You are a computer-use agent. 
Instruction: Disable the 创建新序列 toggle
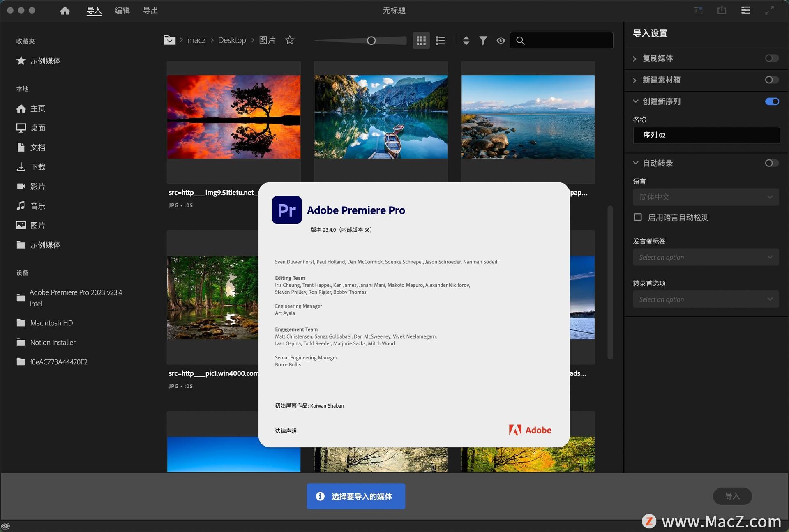point(771,101)
